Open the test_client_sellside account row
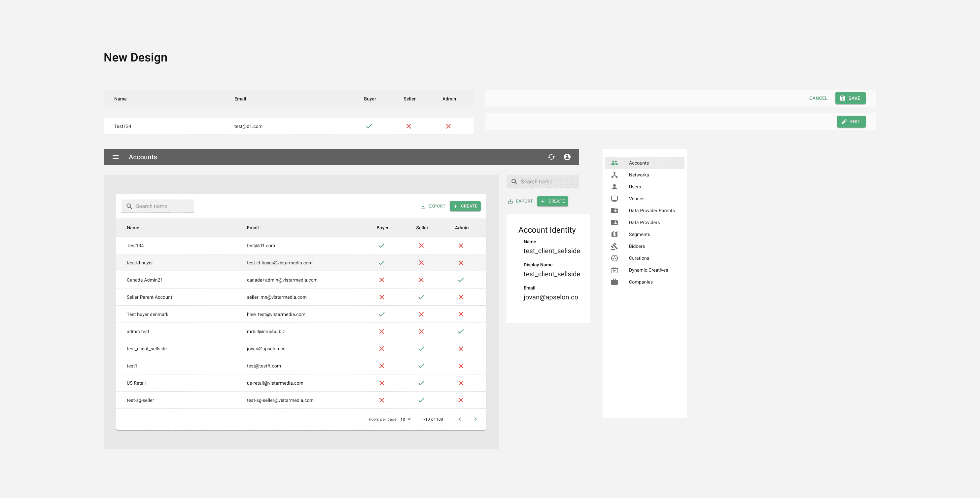Viewport: 980px width, 498px height. (x=147, y=349)
